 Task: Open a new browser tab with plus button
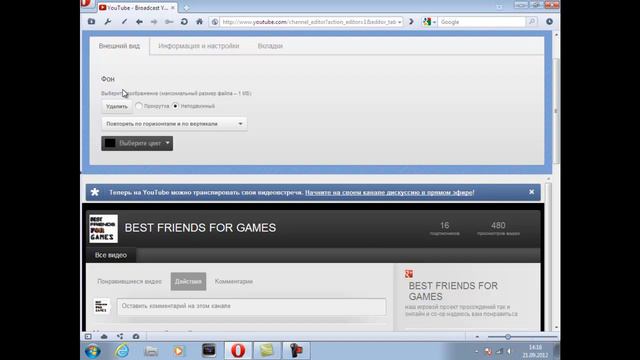pyautogui.click(x=186, y=8)
